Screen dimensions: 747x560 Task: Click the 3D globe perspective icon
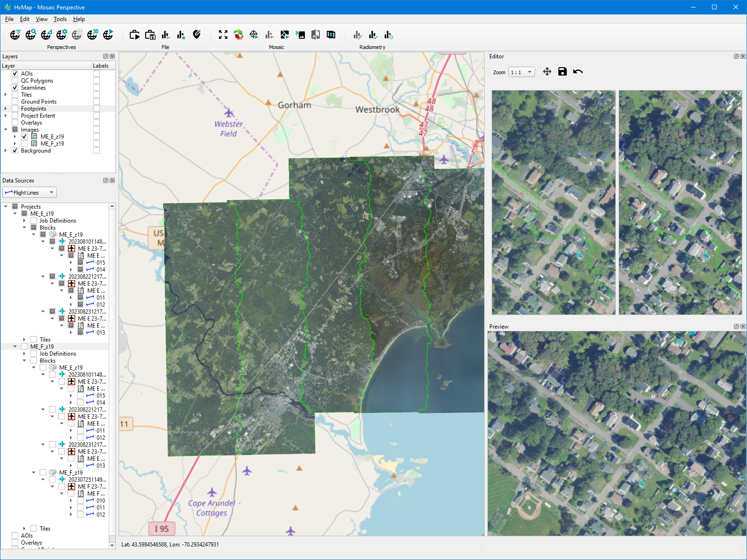click(x=92, y=35)
